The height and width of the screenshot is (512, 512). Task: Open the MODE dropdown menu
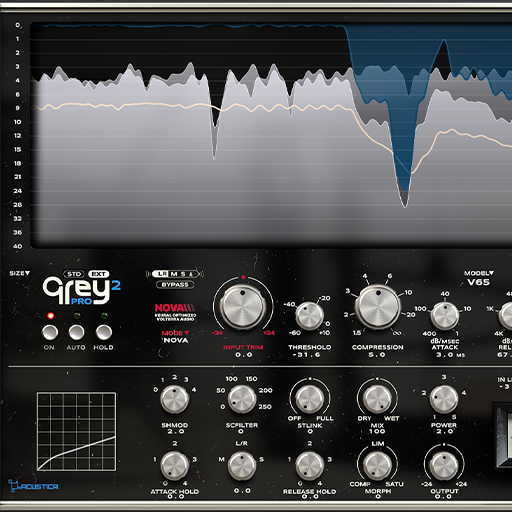[175, 333]
